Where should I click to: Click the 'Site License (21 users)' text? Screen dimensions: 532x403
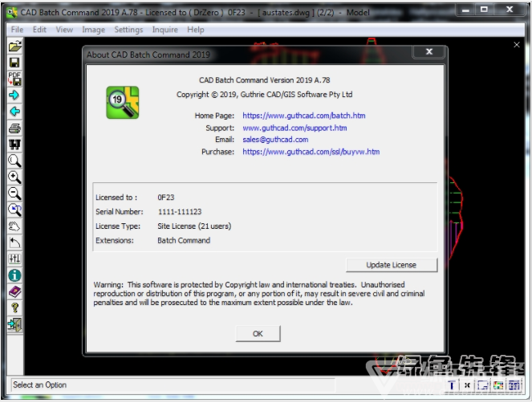[x=194, y=226]
